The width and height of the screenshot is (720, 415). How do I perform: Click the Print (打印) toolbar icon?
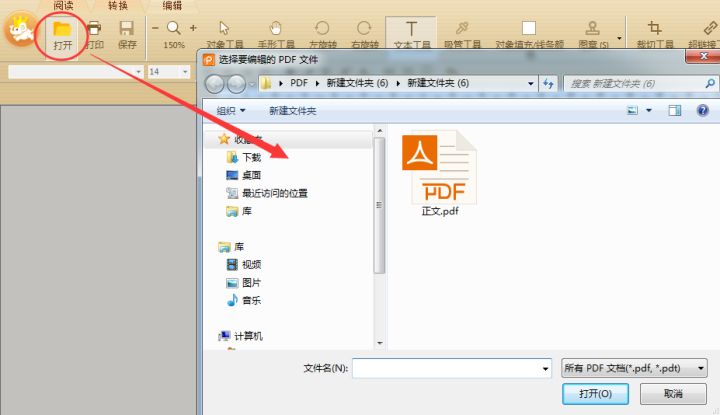(94, 29)
